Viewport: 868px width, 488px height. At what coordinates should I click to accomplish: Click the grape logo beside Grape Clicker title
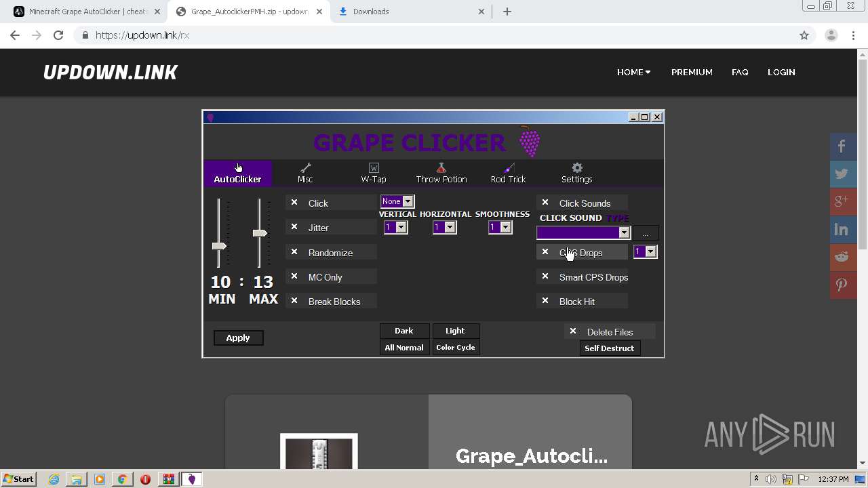click(x=529, y=142)
